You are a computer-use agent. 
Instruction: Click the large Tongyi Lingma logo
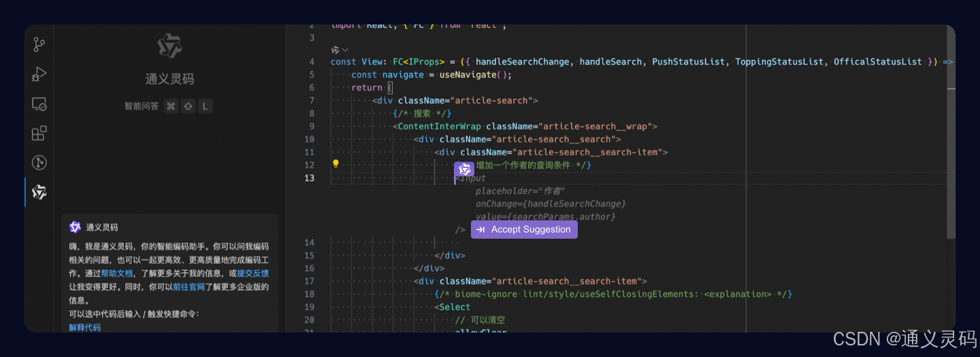(x=169, y=46)
